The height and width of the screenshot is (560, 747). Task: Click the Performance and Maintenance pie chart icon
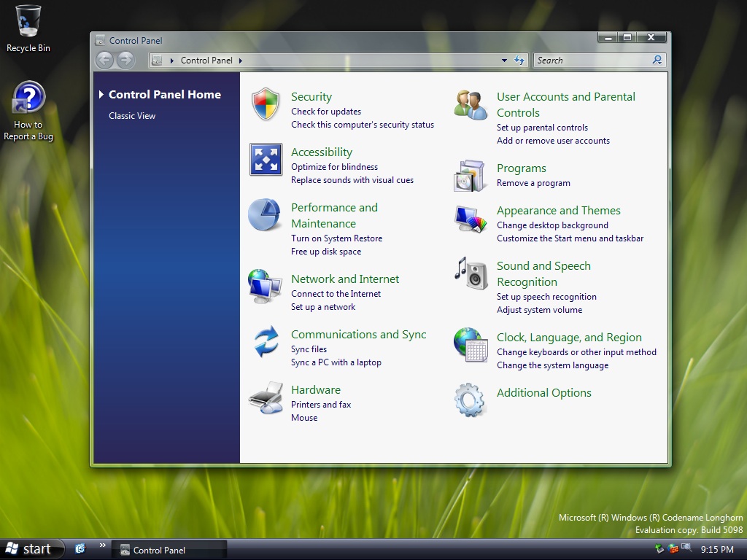(x=265, y=215)
